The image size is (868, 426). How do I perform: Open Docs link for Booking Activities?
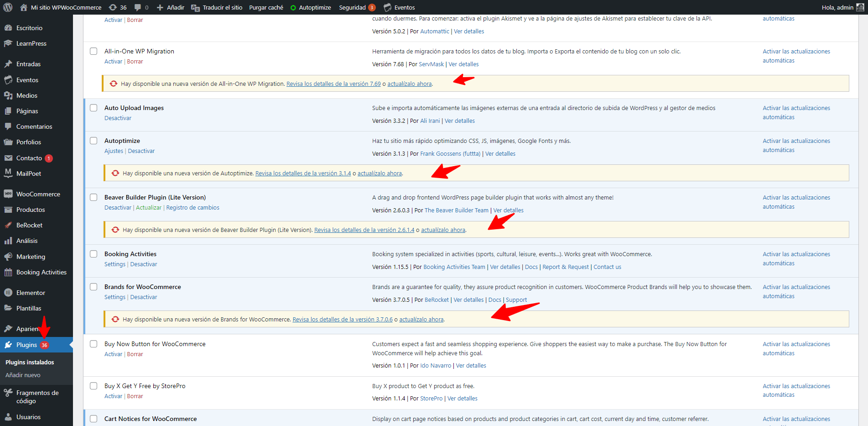[x=531, y=267]
